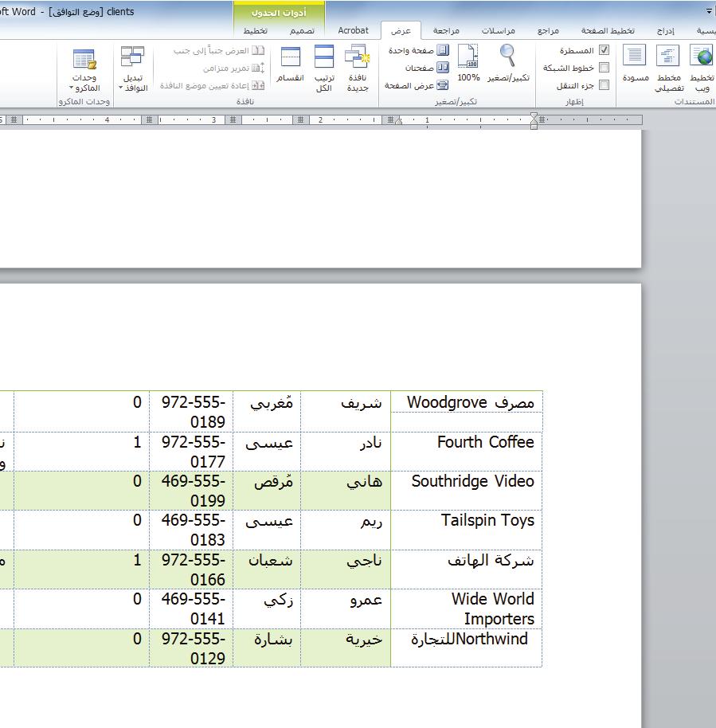Open the Page Layout tab (تخطيط الصفحة)
This screenshot has height=728, width=716.
(x=608, y=30)
